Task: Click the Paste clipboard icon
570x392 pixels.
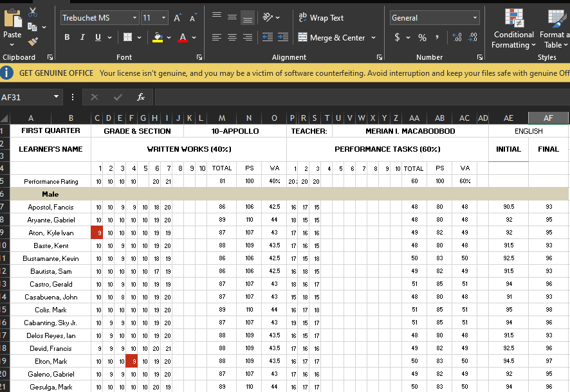Action: pos(12,18)
